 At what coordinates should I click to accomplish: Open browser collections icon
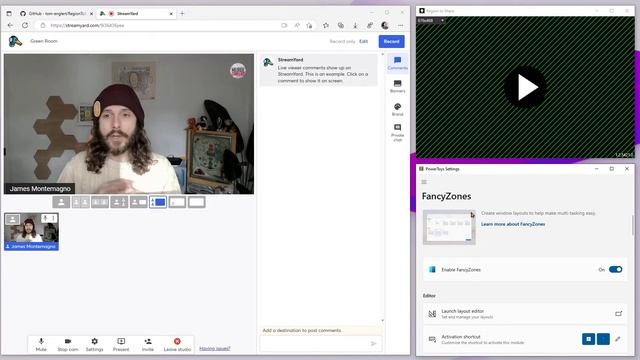pos(340,25)
